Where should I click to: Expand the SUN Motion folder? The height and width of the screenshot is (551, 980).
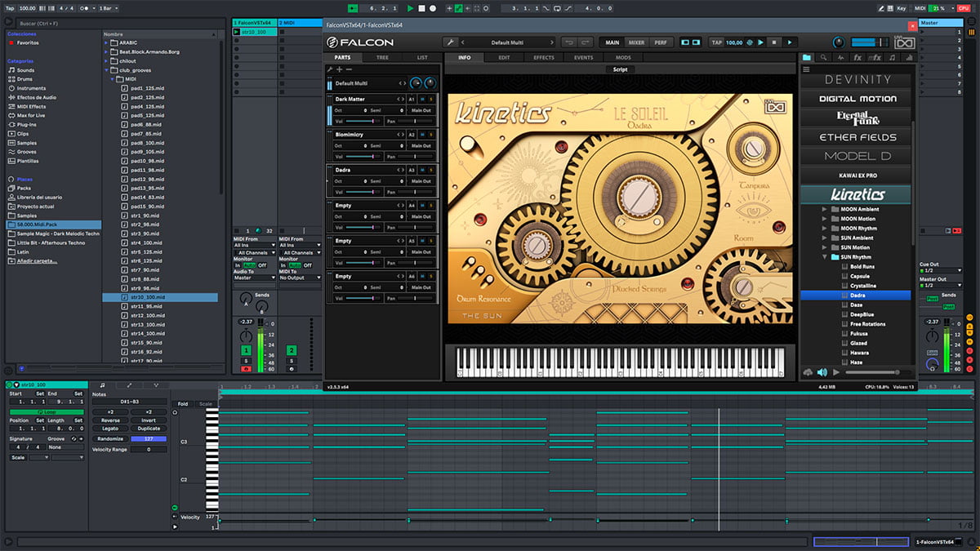pos(824,247)
